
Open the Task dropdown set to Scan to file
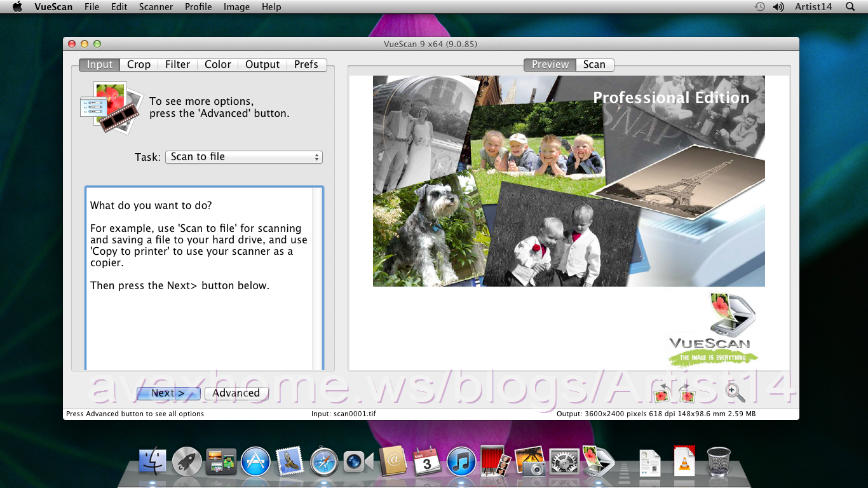tap(243, 157)
